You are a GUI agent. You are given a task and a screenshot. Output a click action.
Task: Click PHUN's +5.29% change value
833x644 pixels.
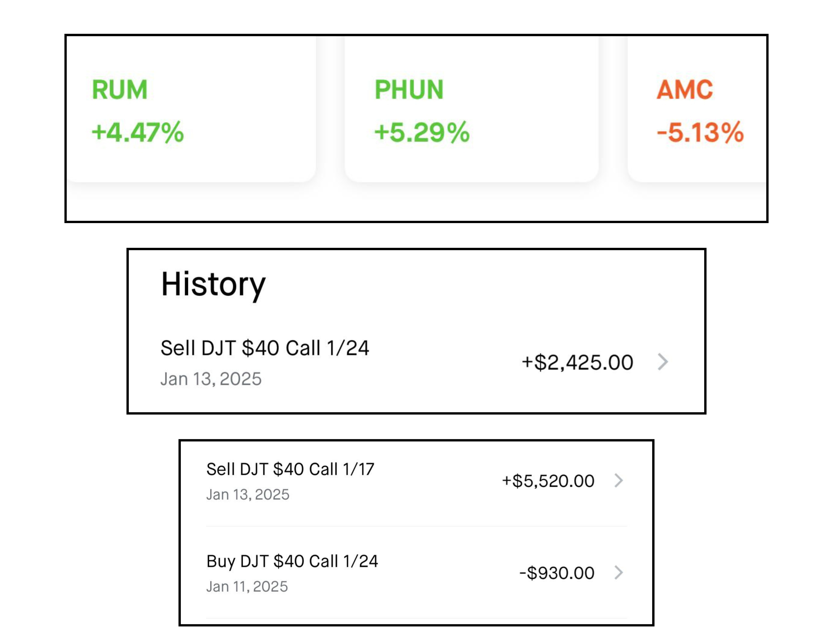tap(422, 132)
